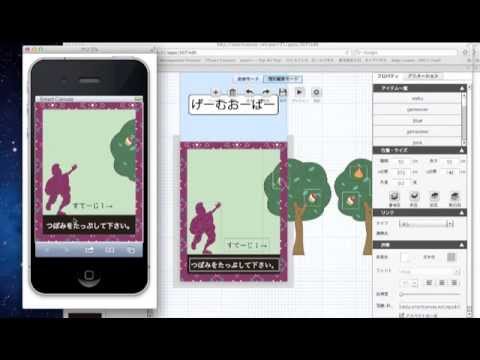Click the plus add-item toolbar icon
The width and height of the screenshot is (480, 360).
click(x=216, y=92)
